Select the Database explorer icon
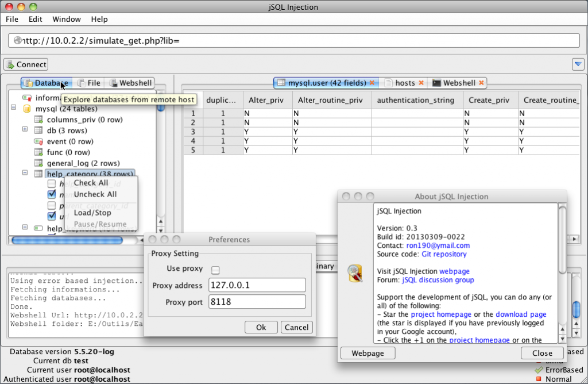 [28, 83]
